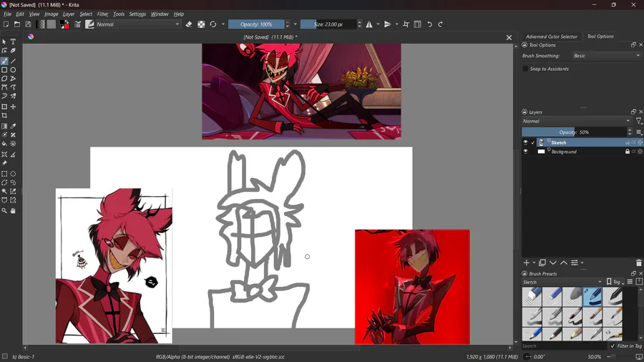Expand the Tag button menu

[615, 282]
